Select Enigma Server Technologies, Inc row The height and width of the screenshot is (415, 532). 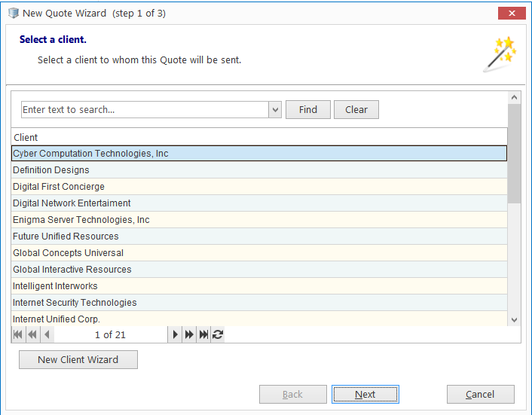tap(259, 220)
